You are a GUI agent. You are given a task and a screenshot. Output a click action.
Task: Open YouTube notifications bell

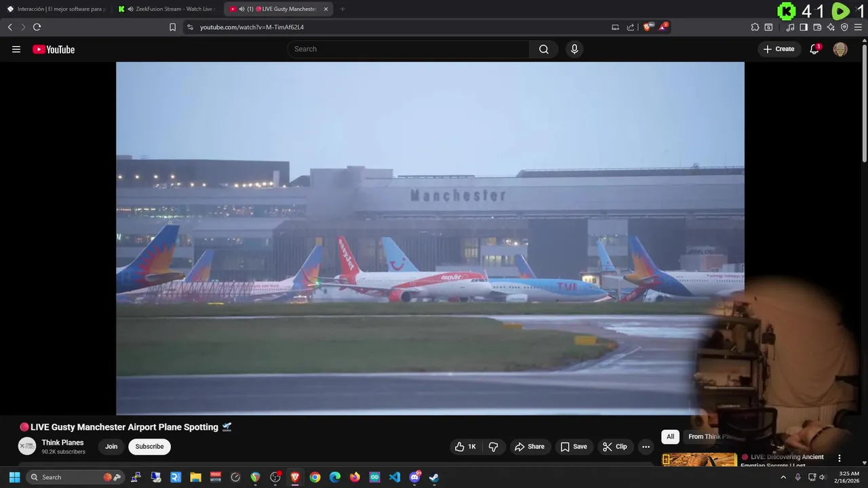[814, 49]
